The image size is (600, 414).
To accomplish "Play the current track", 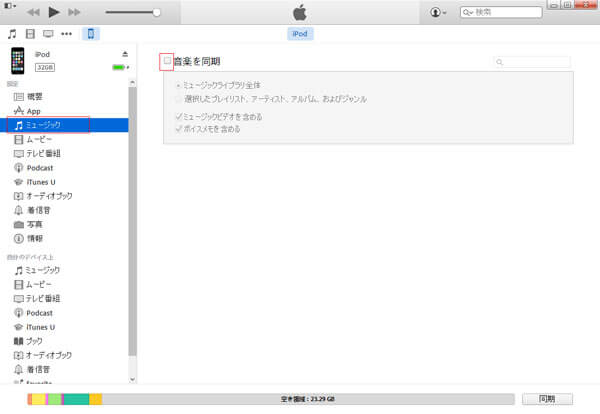I will [54, 12].
